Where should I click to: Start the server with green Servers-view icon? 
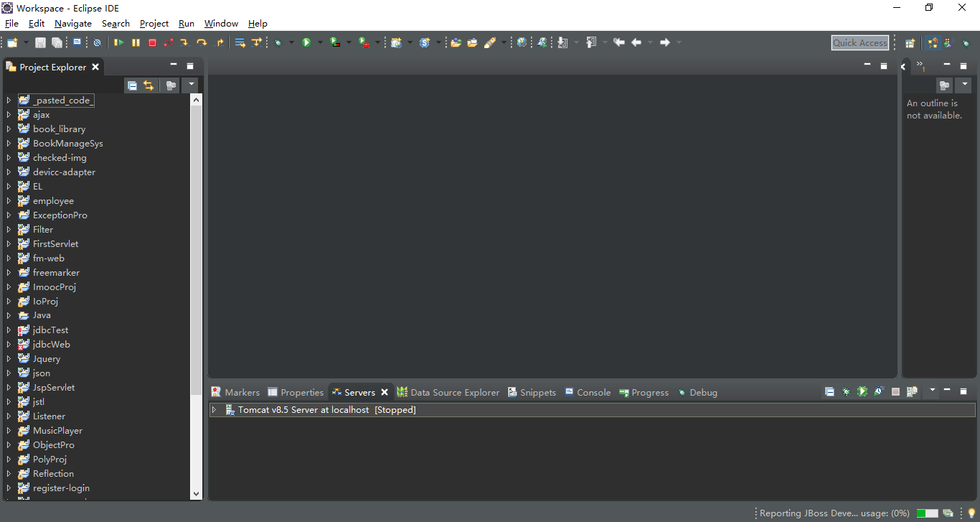[862, 392]
